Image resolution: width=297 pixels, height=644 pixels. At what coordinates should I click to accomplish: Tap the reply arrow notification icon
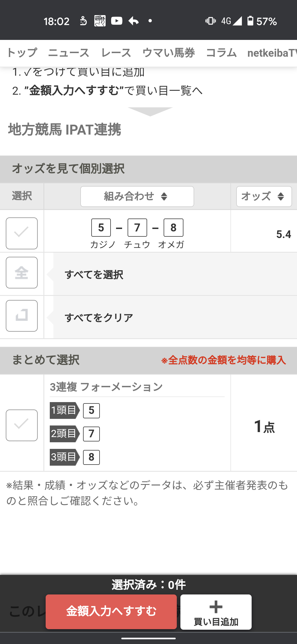pos(134,21)
